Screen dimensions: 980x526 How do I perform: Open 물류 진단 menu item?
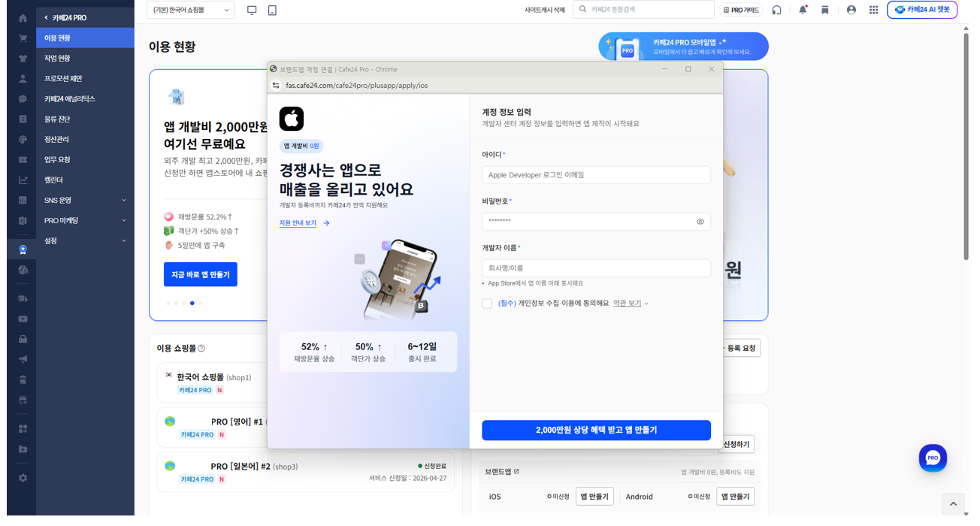pos(85,119)
